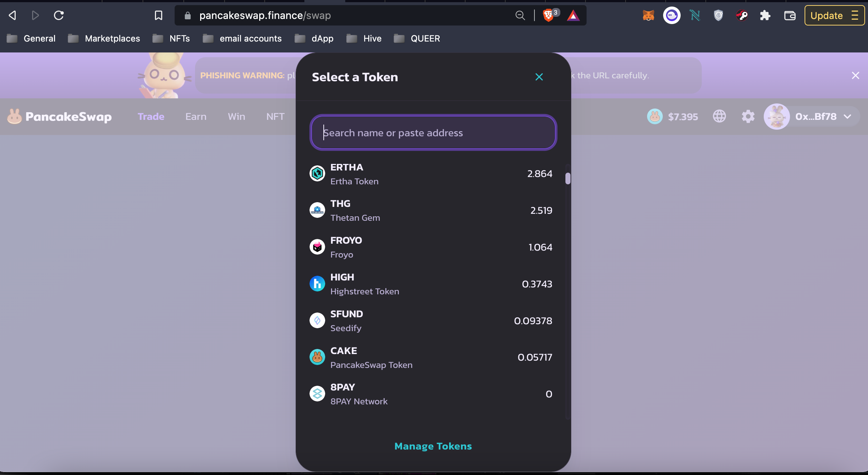Click the Brave Shields lion icon
Viewport: 868px width, 475px height.
548,15
